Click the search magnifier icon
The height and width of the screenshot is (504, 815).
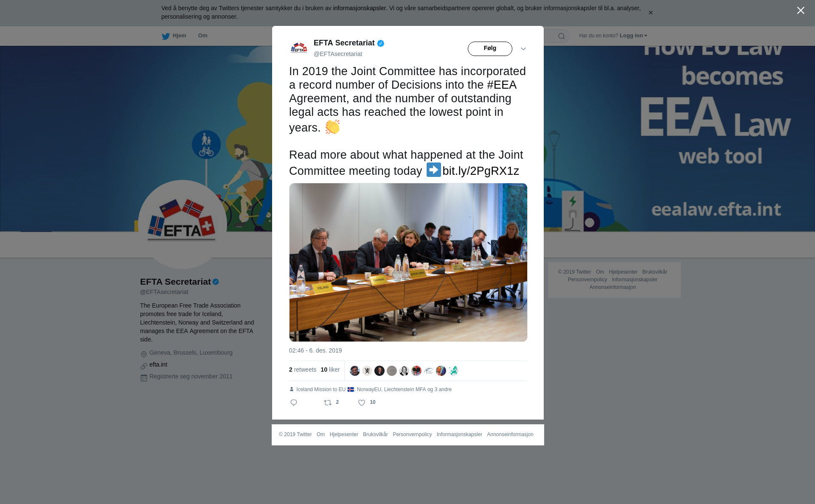pos(562,36)
